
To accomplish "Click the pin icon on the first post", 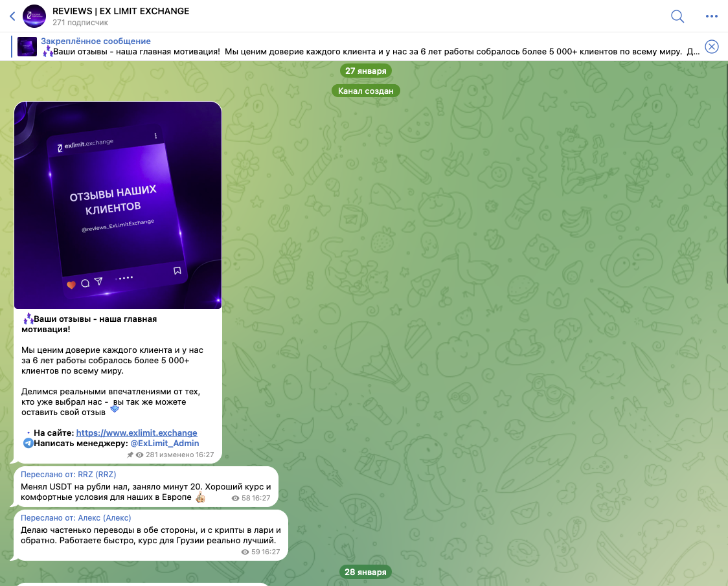I will click(130, 455).
